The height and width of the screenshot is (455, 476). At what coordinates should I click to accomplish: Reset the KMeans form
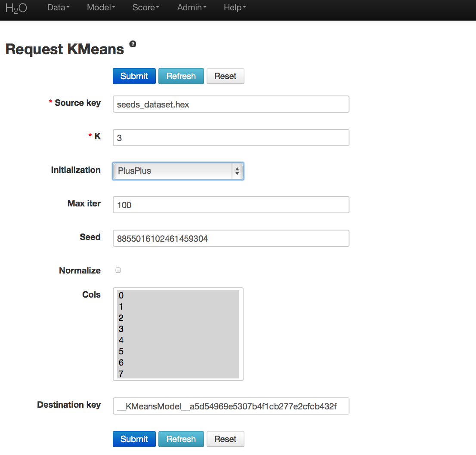[225, 76]
